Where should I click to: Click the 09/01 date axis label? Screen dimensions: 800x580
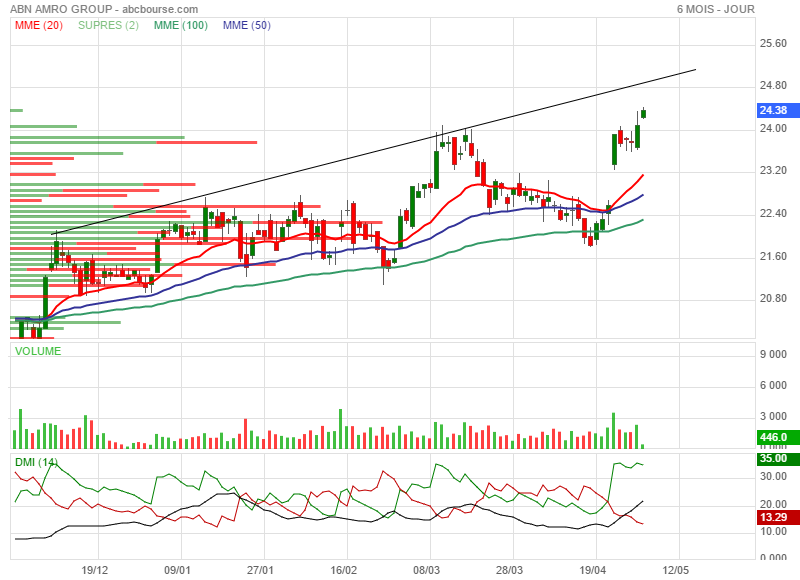[x=177, y=570]
